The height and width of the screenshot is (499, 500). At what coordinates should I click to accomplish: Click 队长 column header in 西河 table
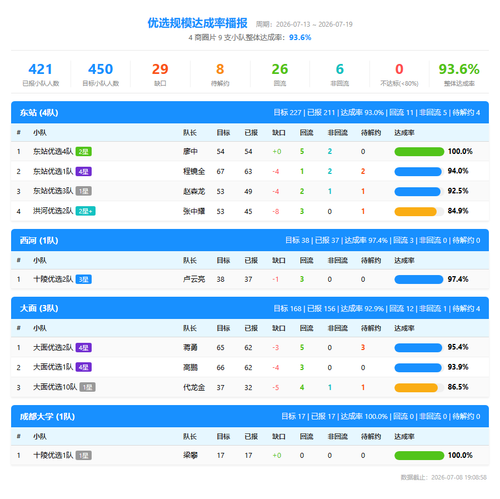pos(190,260)
